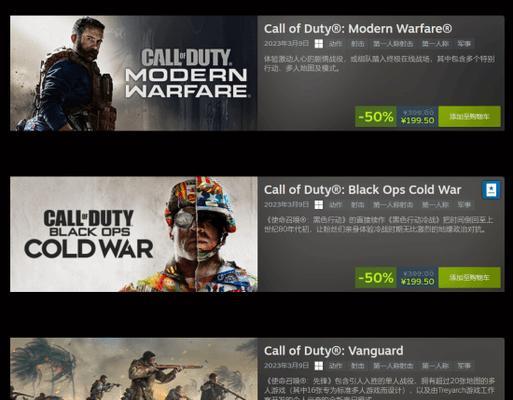Open the Call of Duty: Black Ops Cold War title
Viewport: 513px width, 400px height.
[362, 190]
